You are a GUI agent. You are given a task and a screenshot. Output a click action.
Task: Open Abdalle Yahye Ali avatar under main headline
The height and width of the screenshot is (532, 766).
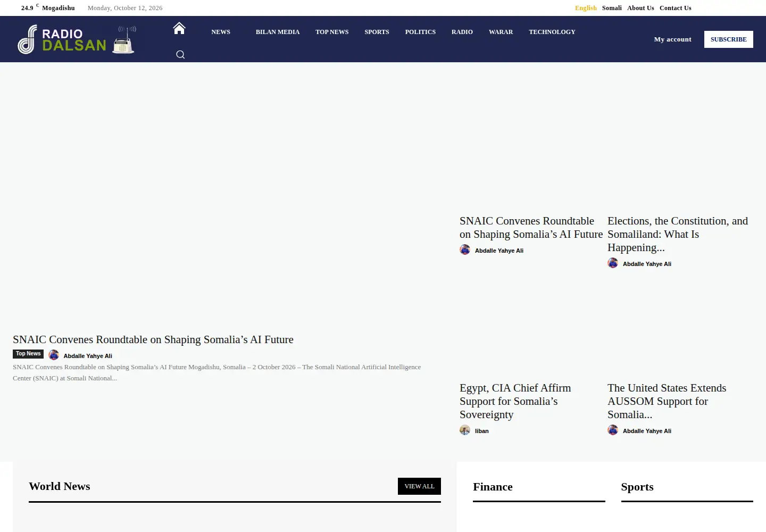[54, 355]
